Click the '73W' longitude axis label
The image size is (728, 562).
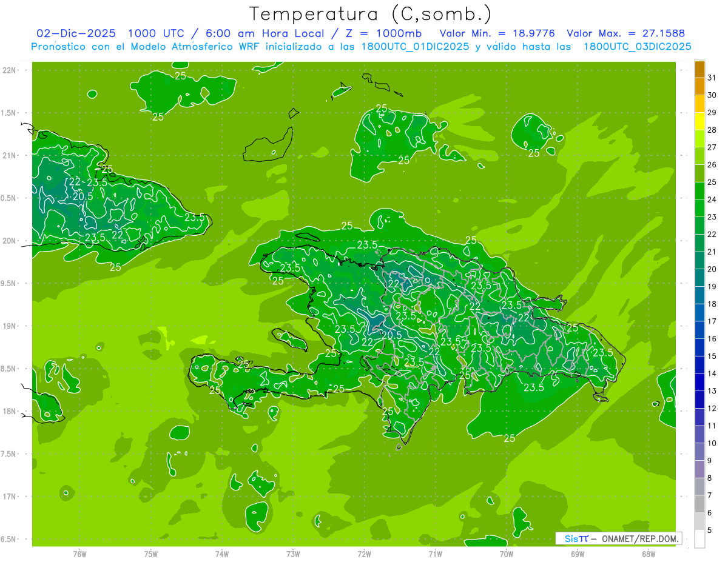pos(293,554)
